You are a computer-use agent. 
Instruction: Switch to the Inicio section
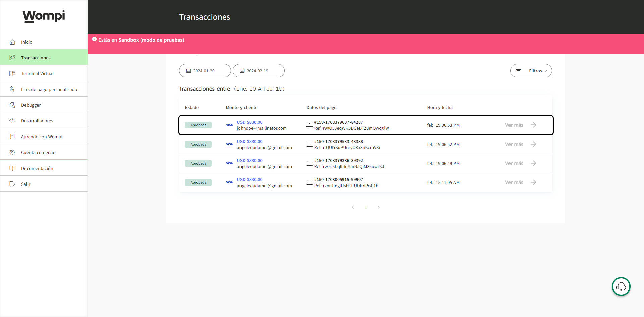tap(26, 42)
